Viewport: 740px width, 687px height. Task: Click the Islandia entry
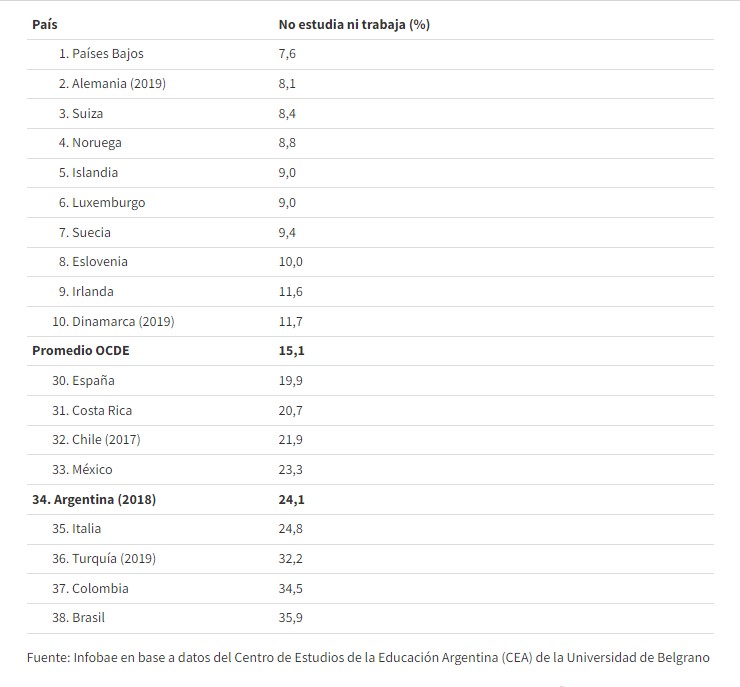88,173
